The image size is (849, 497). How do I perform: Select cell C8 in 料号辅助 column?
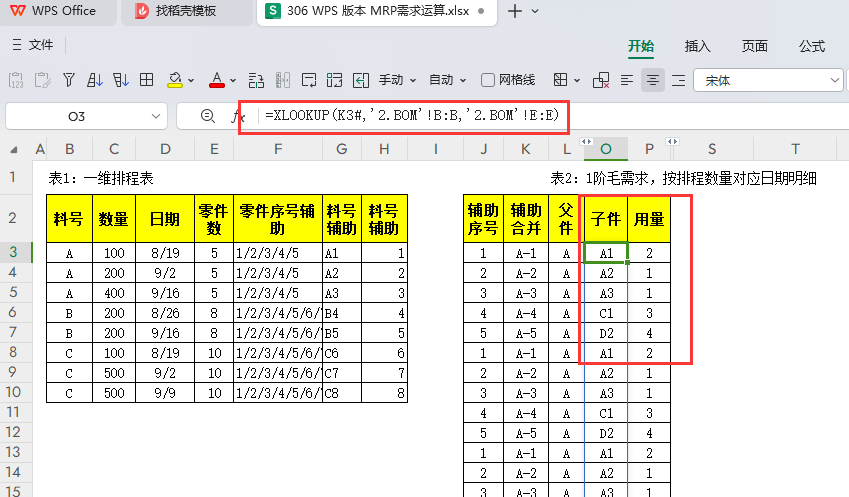(x=342, y=393)
